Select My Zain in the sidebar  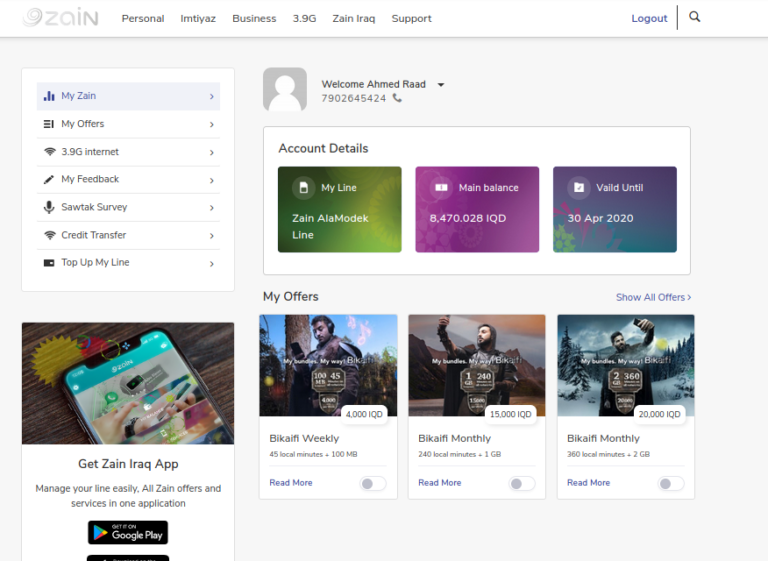pos(128,96)
